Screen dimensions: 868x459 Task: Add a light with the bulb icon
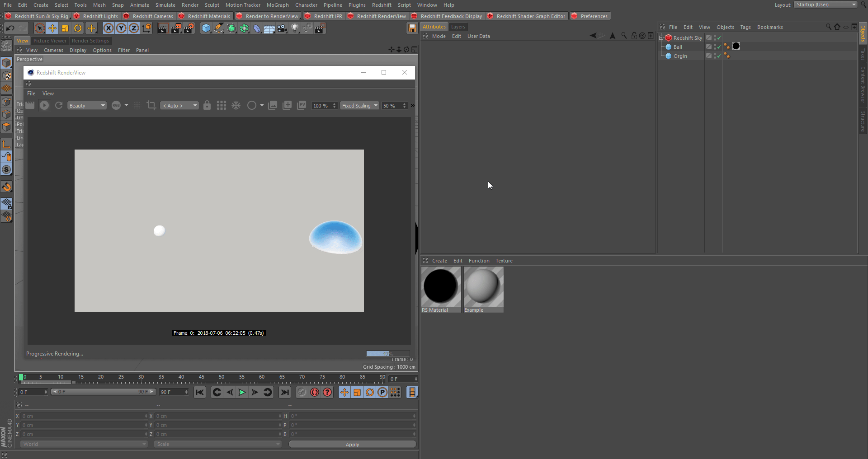(295, 28)
